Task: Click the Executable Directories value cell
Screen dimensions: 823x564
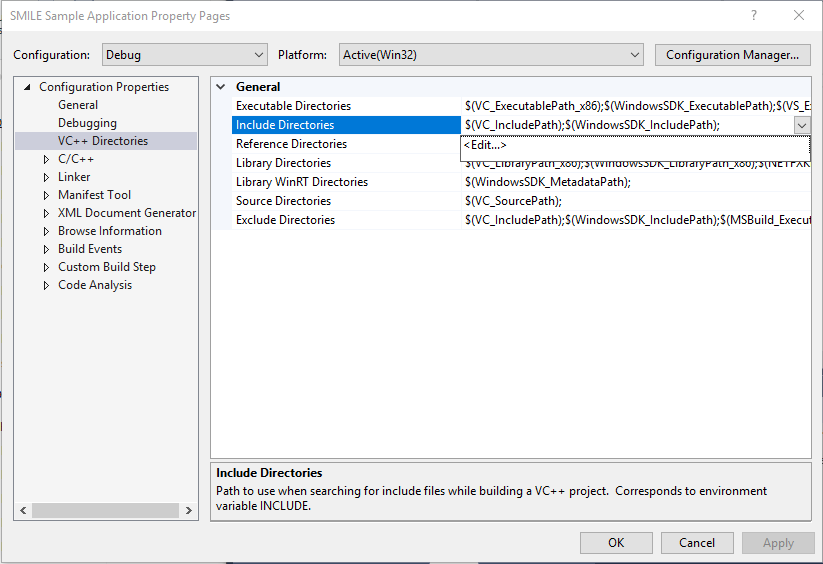Action: [636, 106]
